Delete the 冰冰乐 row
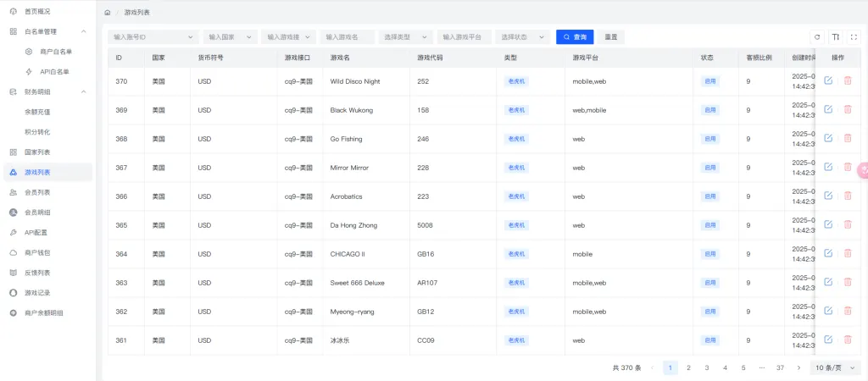Image resolution: width=868 pixels, height=381 pixels. 848,340
